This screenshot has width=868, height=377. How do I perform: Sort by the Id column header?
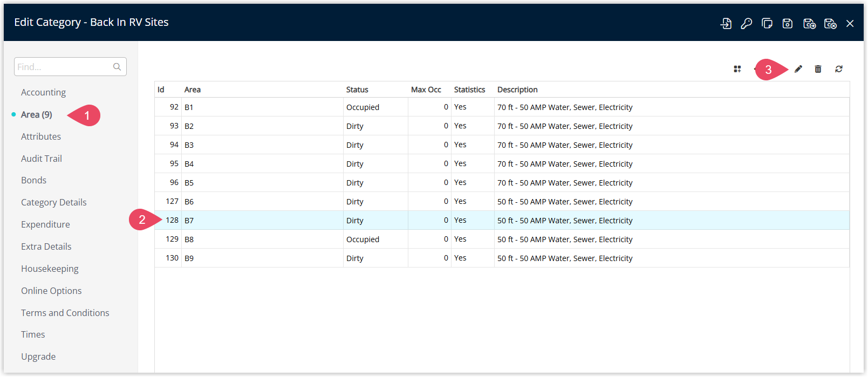161,90
